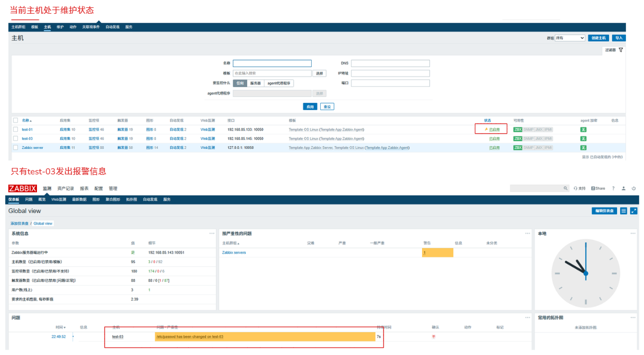Switch to the 主机群组 tab
The width and height of the screenshot is (644, 355).
(18, 27)
